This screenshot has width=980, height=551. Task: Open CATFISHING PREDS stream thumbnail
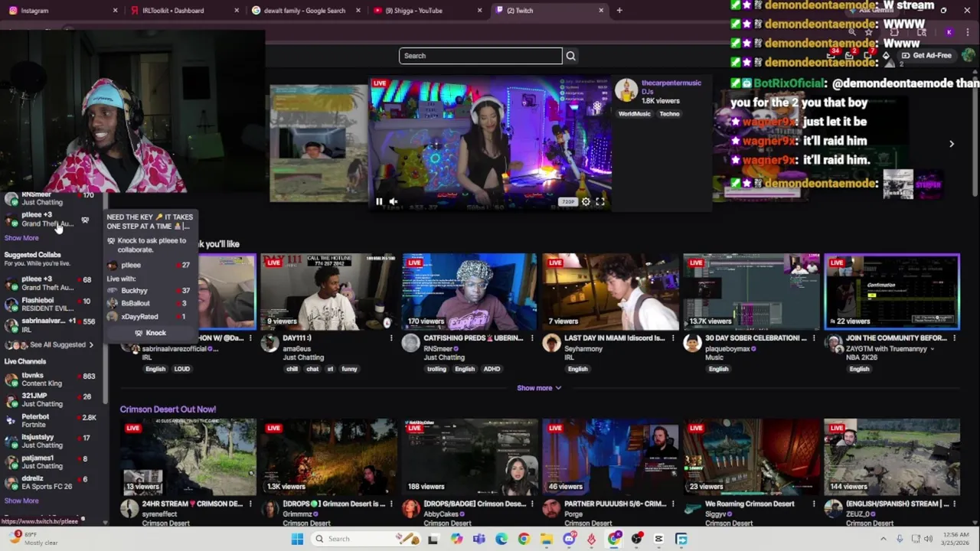click(469, 292)
